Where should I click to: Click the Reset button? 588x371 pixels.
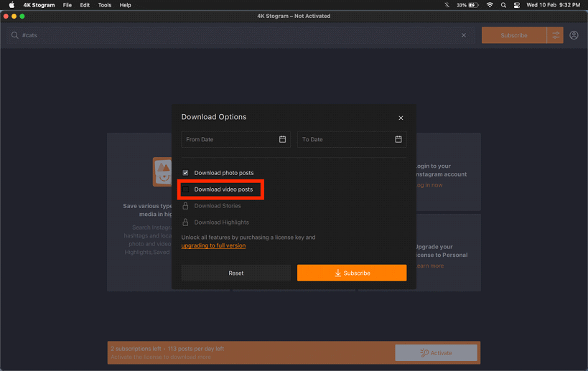coord(236,273)
